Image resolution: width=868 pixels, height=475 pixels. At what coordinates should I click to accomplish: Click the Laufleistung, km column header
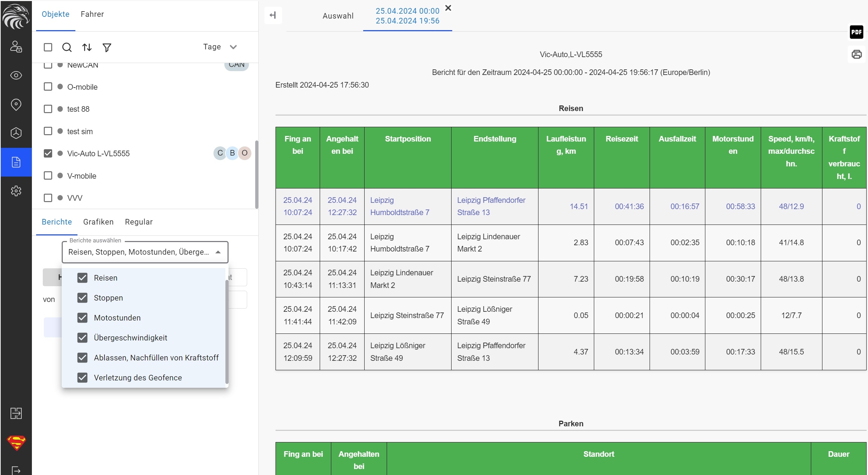pos(566,158)
